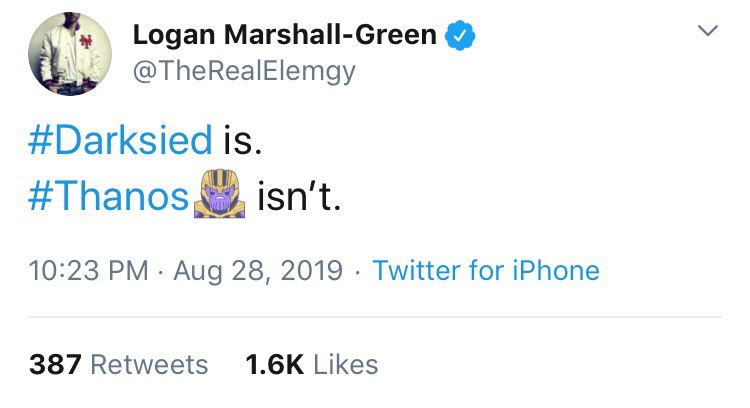Open the @TheRealElemgy handle
The height and width of the screenshot is (408, 750).
tap(244, 72)
